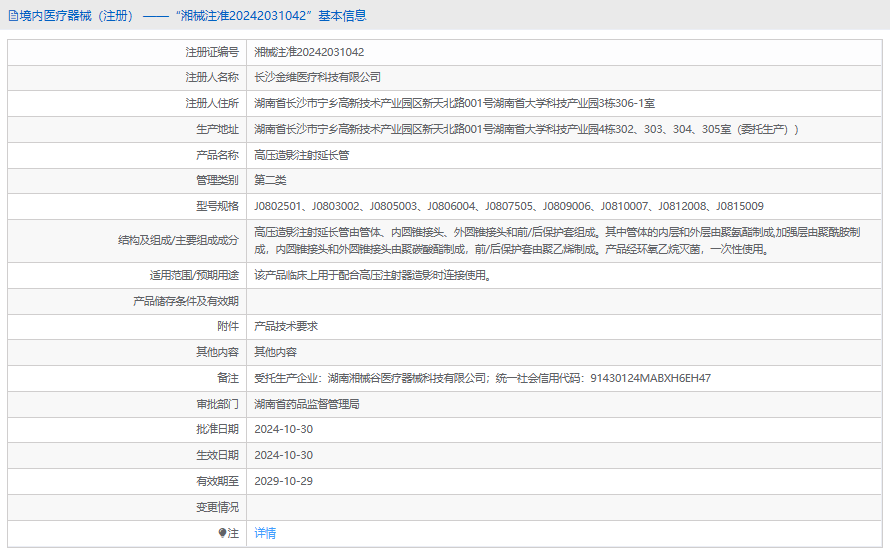Open the 详情 link

point(265,533)
